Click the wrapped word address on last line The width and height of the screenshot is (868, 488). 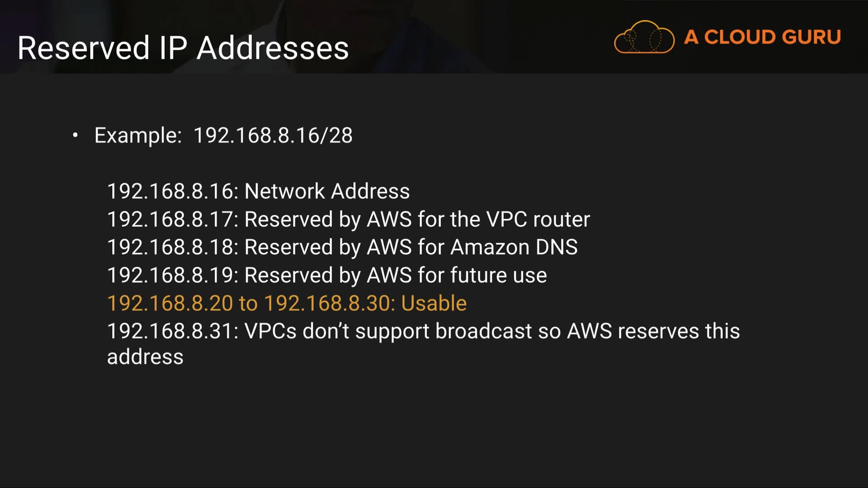coord(145,357)
